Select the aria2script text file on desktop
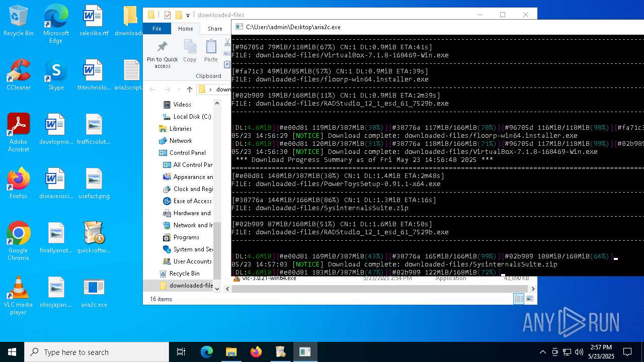This screenshot has width=644, height=362. [130, 75]
